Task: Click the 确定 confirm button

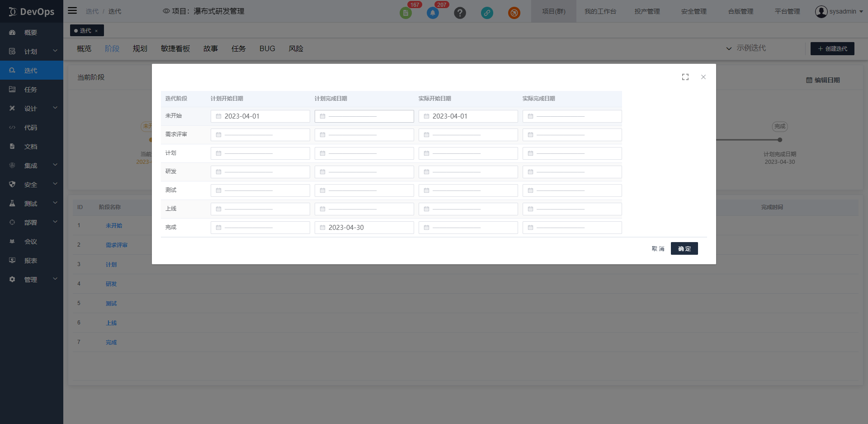Action: (x=684, y=248)
